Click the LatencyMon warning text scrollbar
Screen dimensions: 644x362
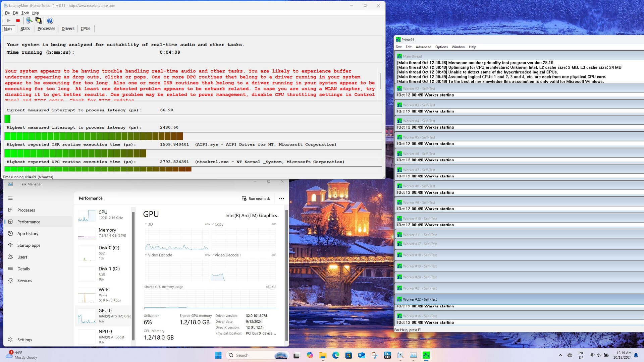380,81
